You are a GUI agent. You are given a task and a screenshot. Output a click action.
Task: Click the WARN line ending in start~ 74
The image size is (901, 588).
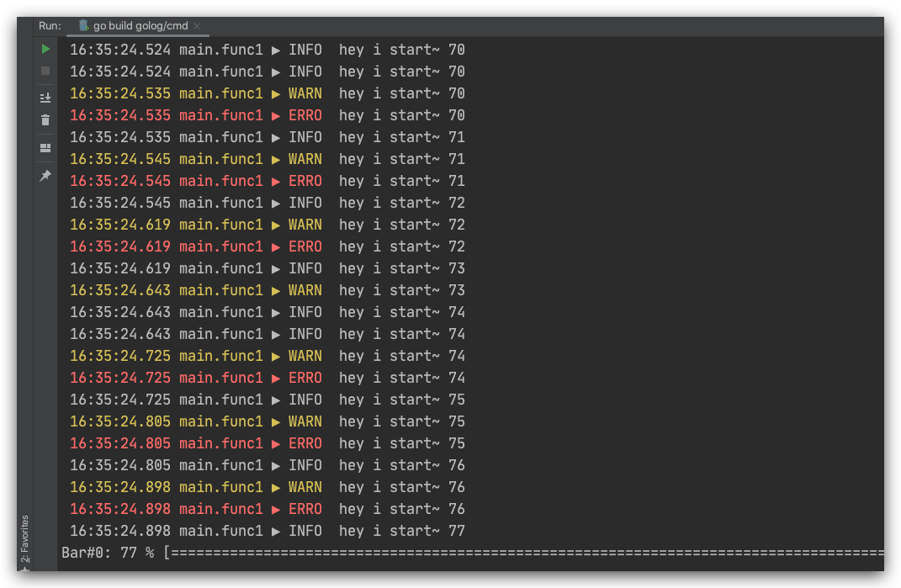268,356
